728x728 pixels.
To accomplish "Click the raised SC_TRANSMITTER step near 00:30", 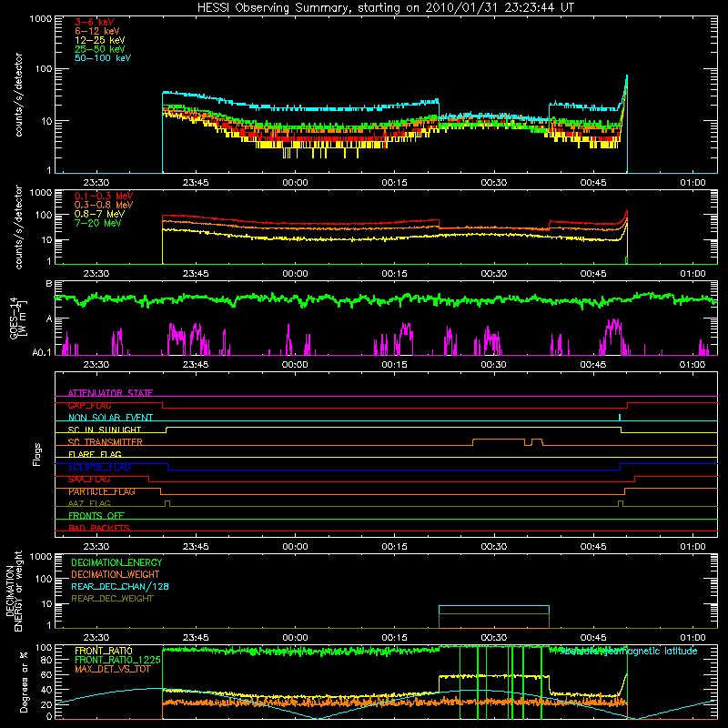I will pos(499,440).
